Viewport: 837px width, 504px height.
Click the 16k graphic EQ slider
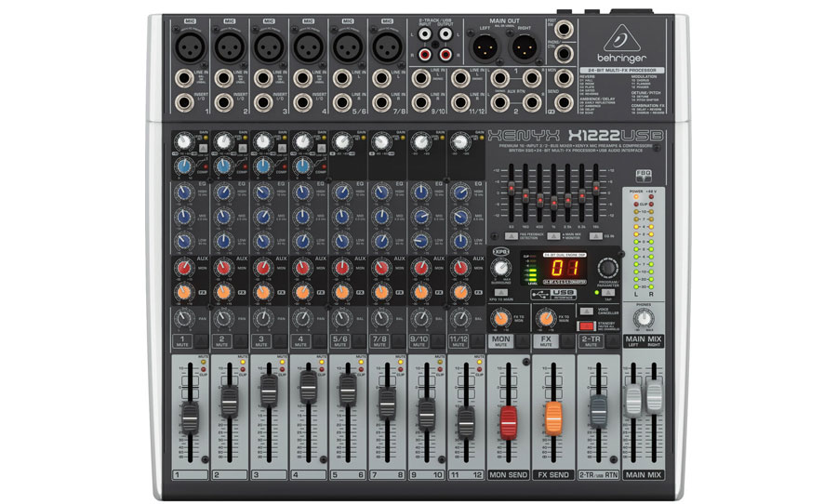(596, 188)
